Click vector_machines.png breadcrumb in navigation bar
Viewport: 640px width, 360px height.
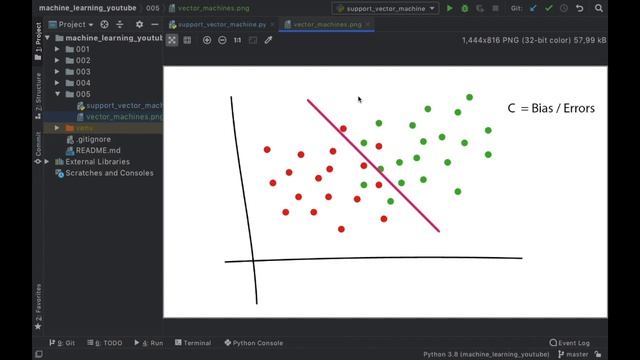209,8
